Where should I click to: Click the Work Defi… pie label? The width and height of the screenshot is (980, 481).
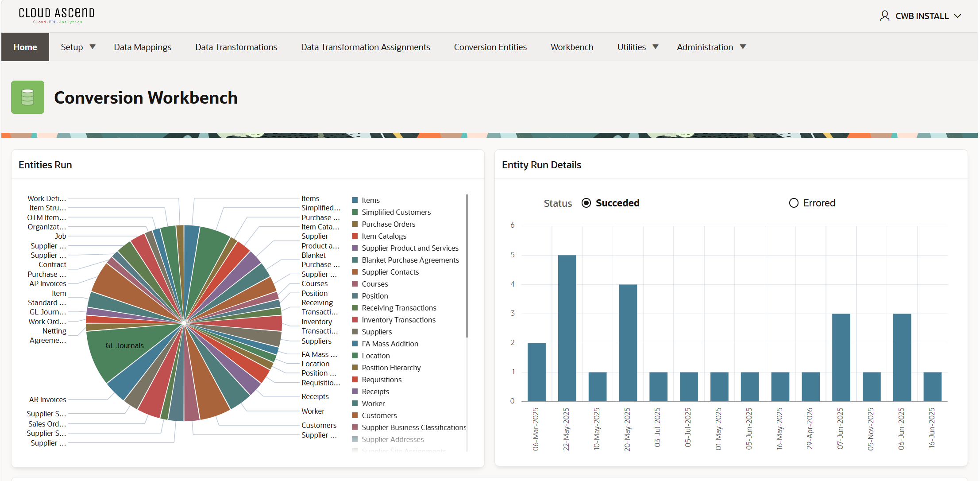[46, 198]
